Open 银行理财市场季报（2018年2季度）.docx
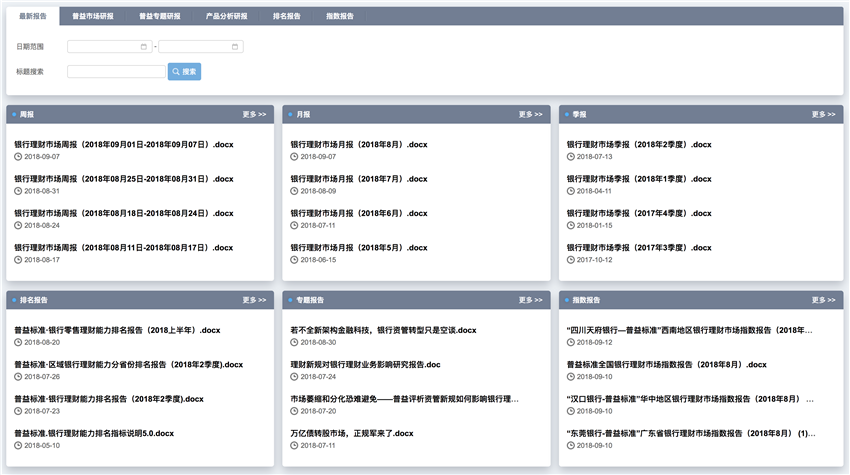 (x=639, y=145)
